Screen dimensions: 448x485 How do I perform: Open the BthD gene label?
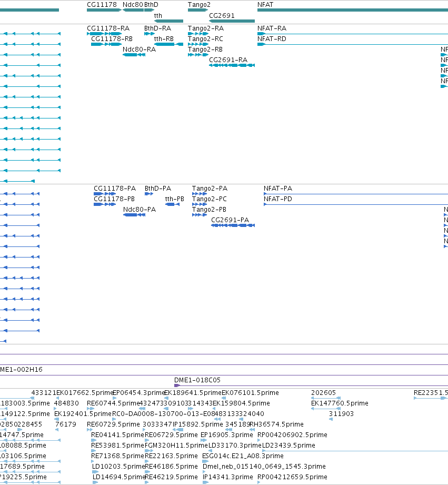[151, 5]
